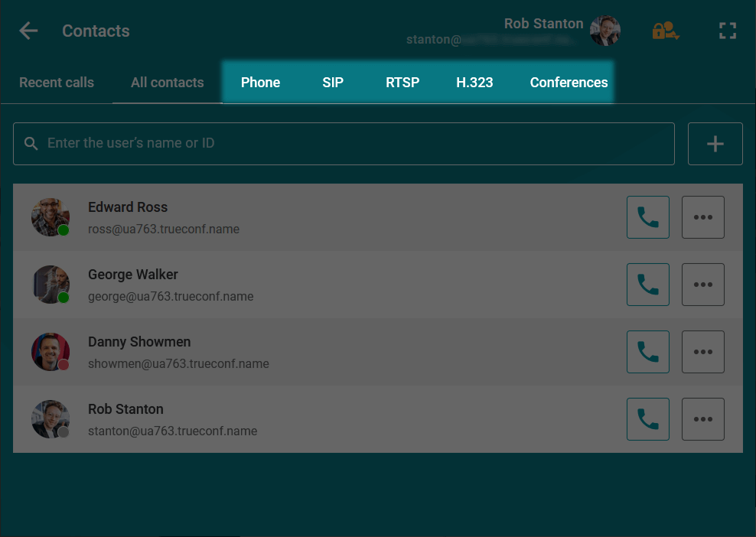Open the Recent calls tab

pos(57,83)
